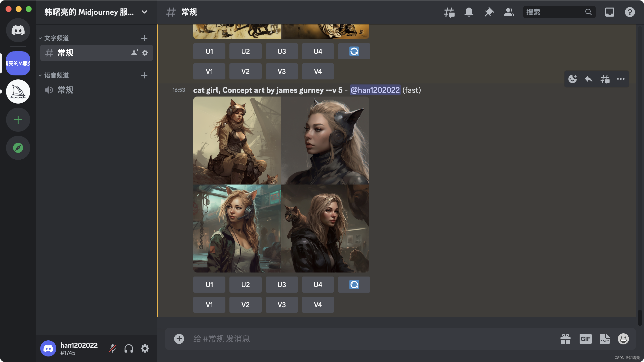Click the message input field
The image size is (644, 362).
click(x=352, y=339)
